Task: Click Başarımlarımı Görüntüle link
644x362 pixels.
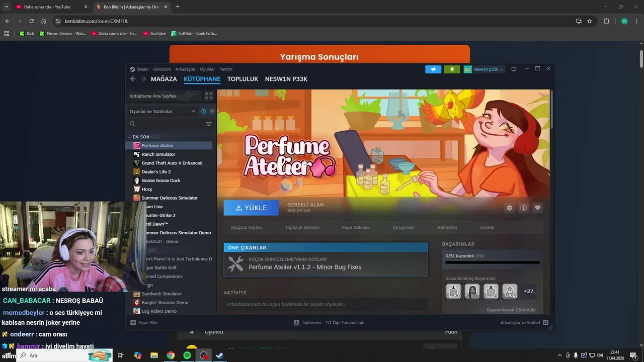Action: [x=511, y=310]
